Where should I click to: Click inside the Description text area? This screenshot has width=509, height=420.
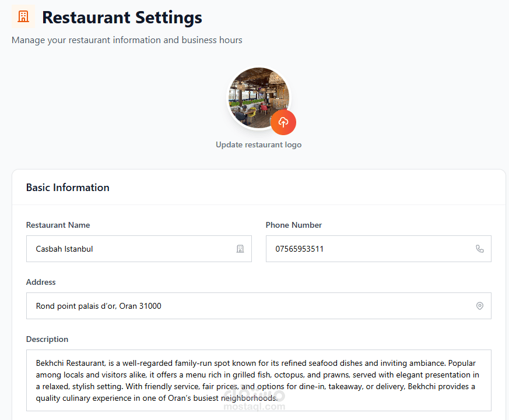click(x=259, y=380)
